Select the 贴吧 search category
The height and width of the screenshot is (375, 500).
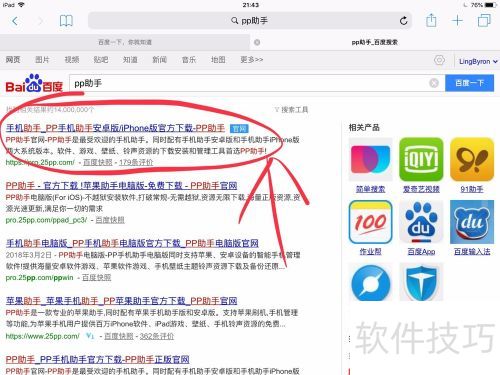coord(101,60)
